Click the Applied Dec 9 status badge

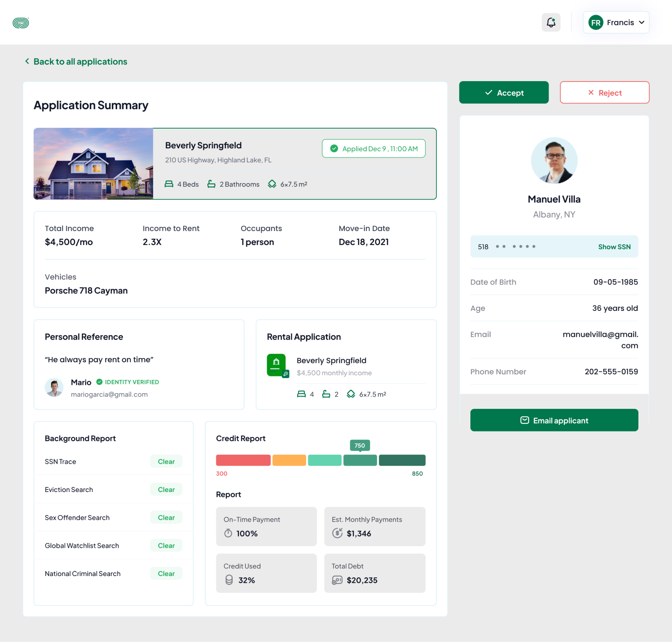tap(373, 148)
